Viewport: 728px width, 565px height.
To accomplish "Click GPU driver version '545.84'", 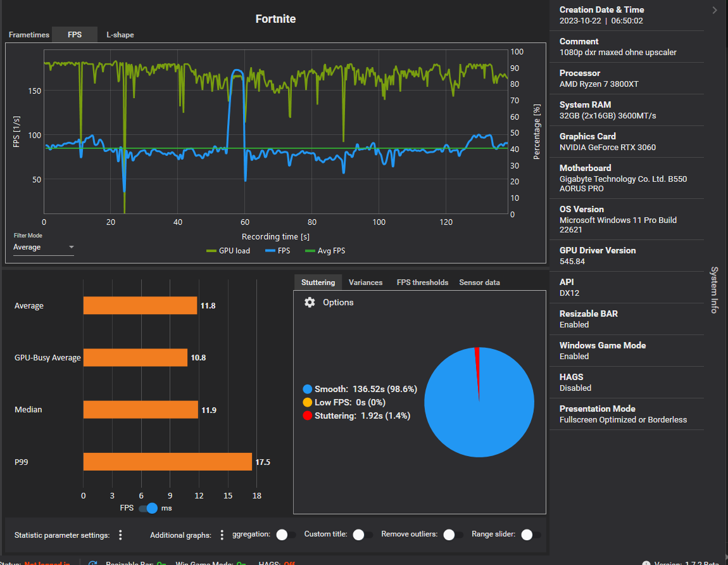I will (572, 262).
